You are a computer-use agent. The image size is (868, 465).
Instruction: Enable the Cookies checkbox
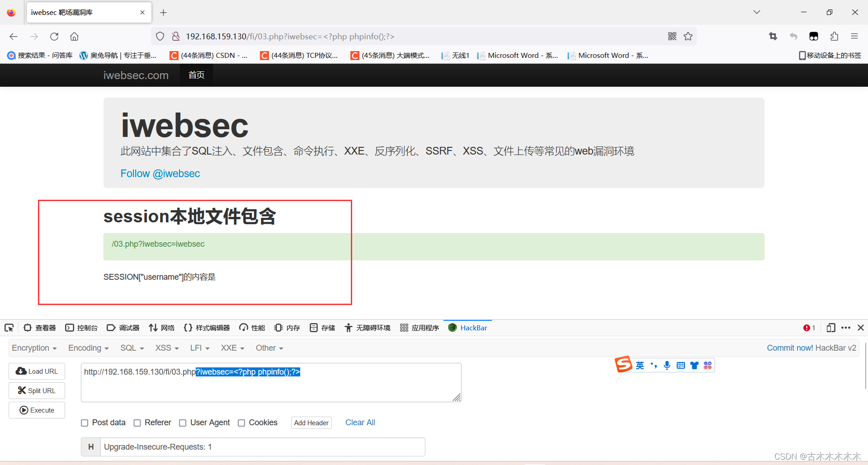click(x=241, y=423)
